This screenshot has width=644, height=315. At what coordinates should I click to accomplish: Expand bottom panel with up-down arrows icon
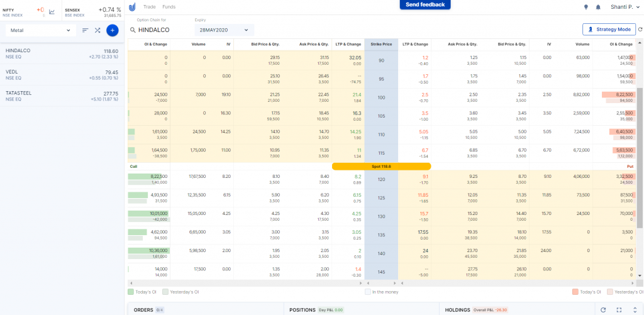(x=635, y=310)
